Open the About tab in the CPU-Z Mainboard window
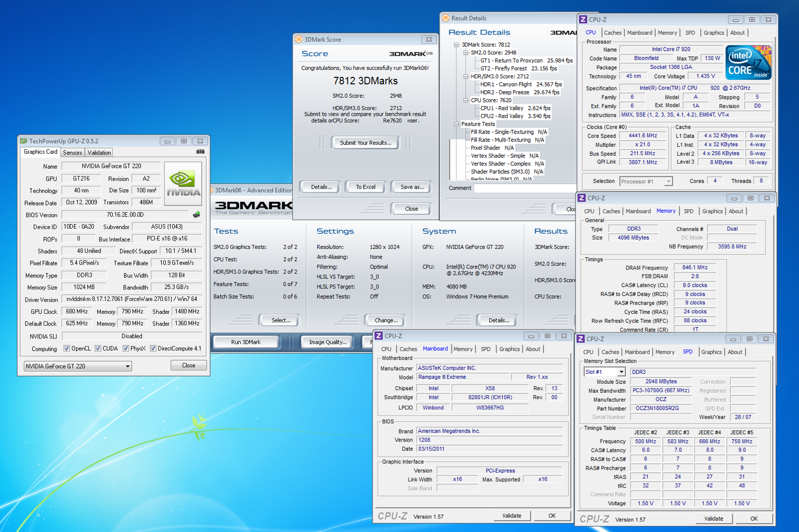Screen dimensions: 799x532 click(x=533, y=349)
